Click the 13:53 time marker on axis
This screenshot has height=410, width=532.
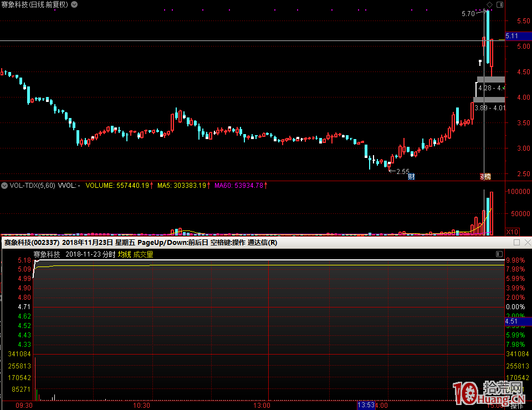pos(366,406)
